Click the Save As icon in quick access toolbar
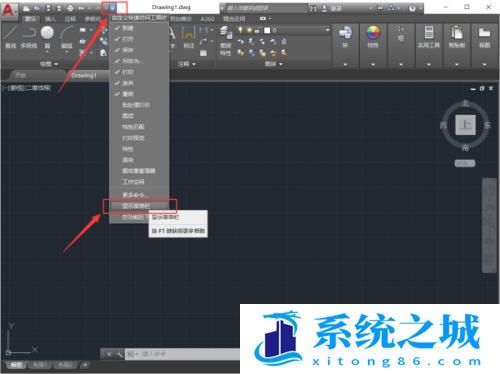Screen dimensions: 500x374 59,8
